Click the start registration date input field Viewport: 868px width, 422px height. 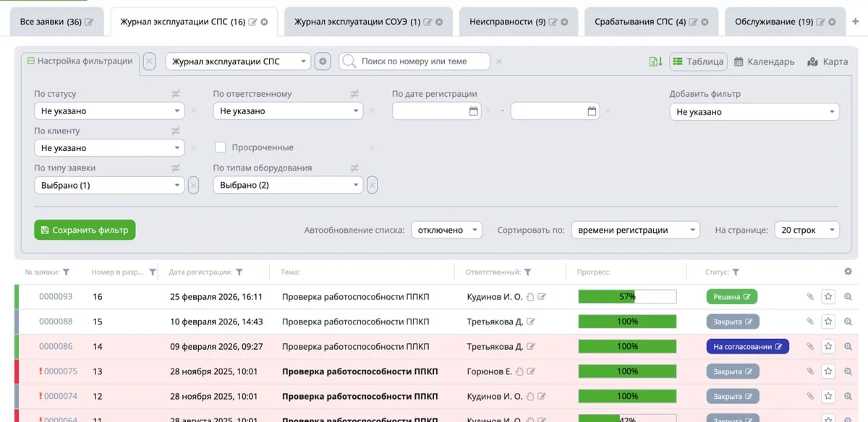coord(437,111)
